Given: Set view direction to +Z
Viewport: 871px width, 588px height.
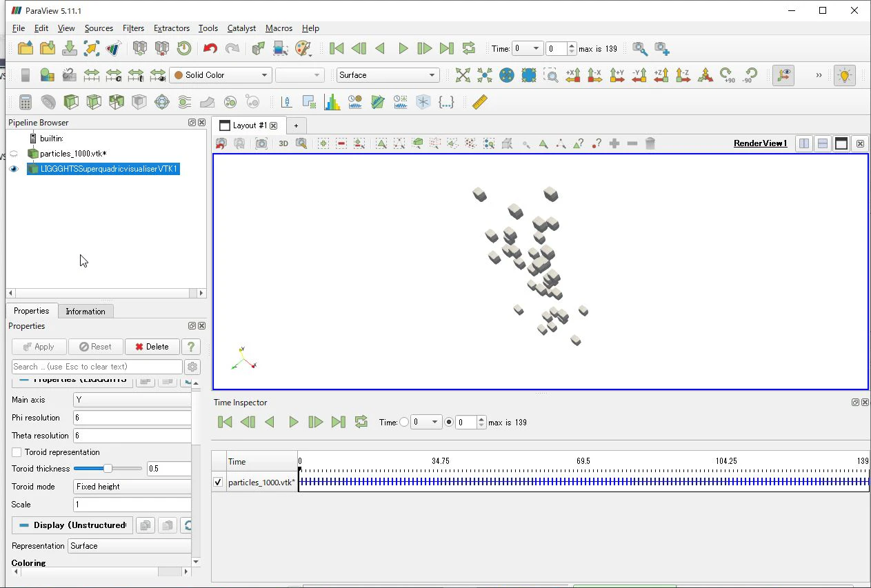Looking at the screenshot, I should (661, 75).
